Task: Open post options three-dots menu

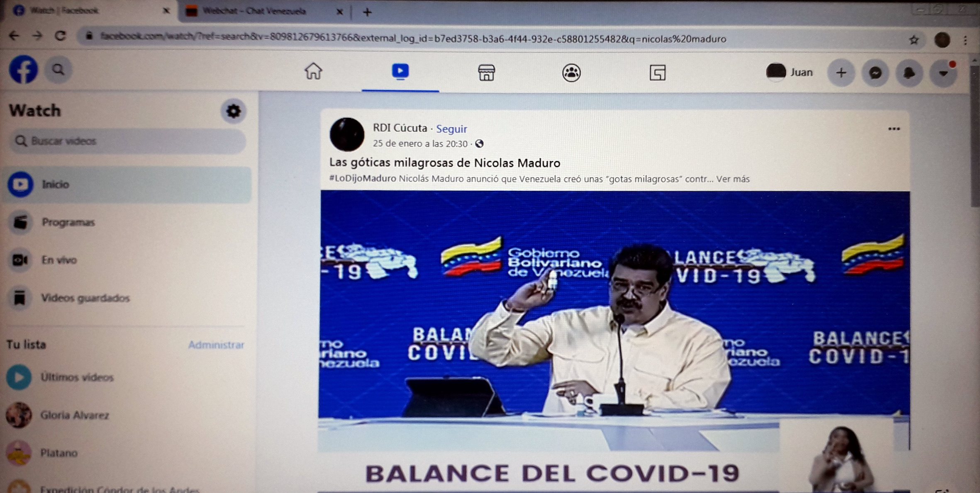Action: [x=894, y=129]
